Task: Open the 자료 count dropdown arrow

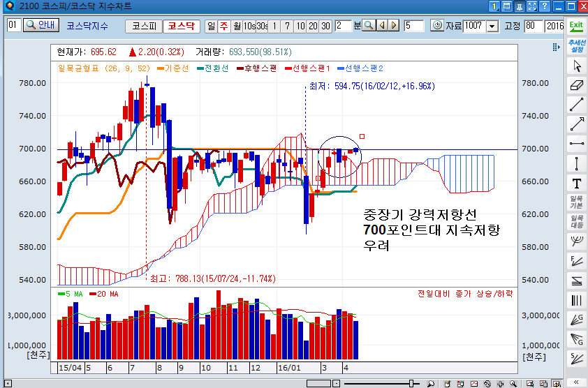Action: click(492, 26)
